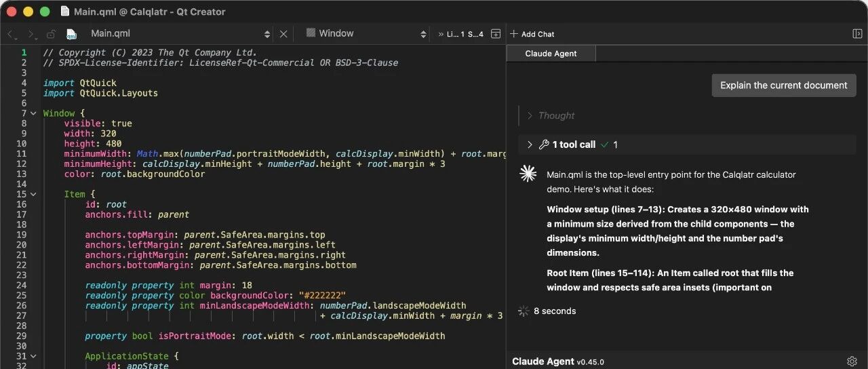Click the Claude starburst icon
The height and width of the screenshot is (369, 868).
click(528, 174)
